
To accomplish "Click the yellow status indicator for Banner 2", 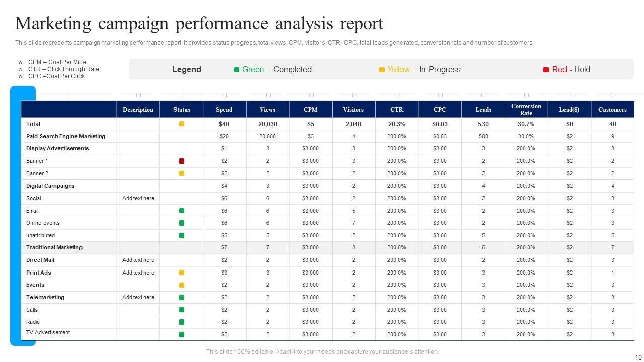I will (x=182, y=173).
